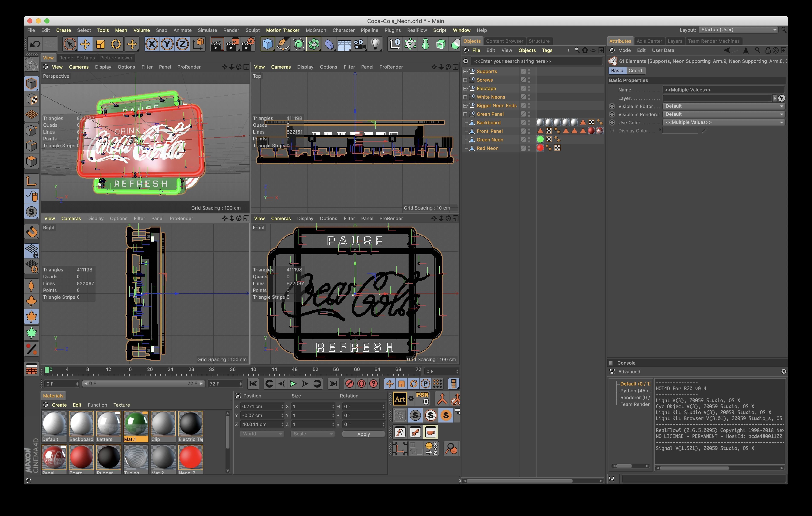Click the Make Editable tool icon
812x516 pixels.
point(32,64)
